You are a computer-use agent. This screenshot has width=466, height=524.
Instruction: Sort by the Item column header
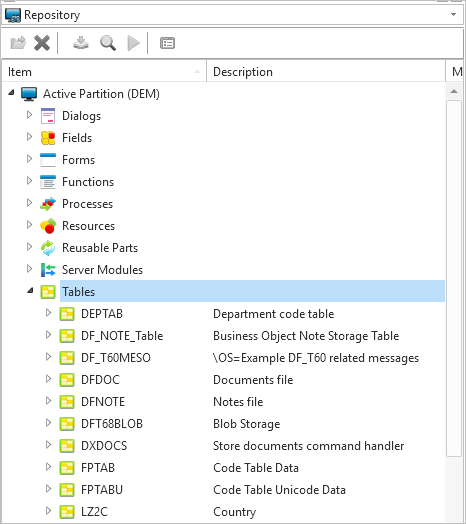[104, 72]
